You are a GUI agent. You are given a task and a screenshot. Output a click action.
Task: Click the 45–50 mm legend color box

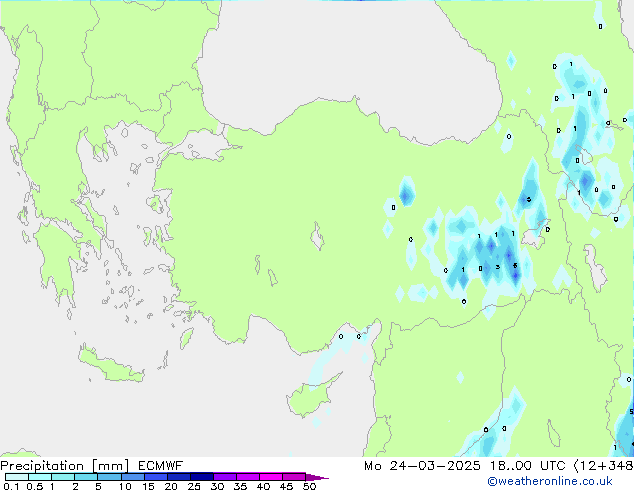click(x=294, y=477)
